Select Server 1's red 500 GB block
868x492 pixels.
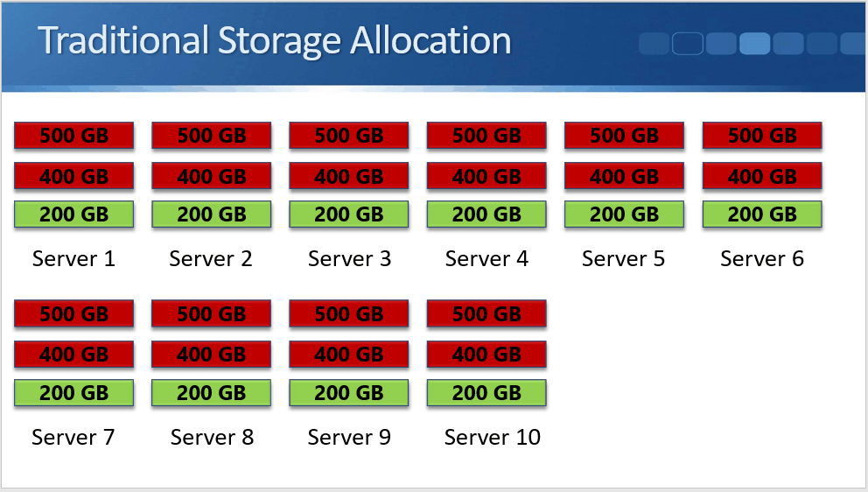[x=73, y=136]
